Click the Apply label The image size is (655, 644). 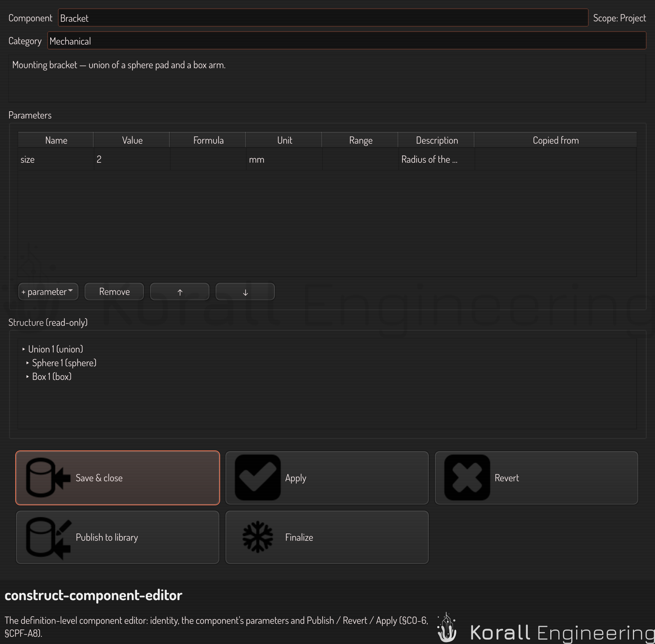click(296, 478)
